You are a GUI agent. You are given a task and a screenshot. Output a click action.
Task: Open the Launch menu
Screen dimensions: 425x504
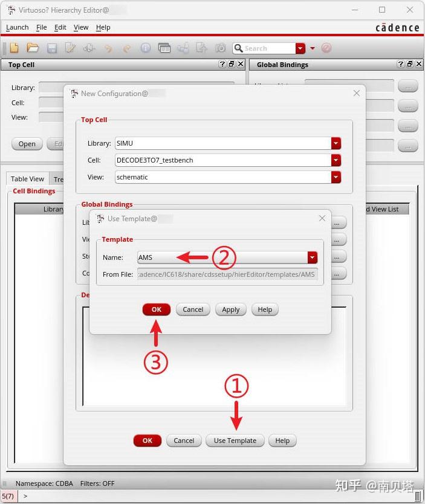pyautogui.click(x=18, y=28)
